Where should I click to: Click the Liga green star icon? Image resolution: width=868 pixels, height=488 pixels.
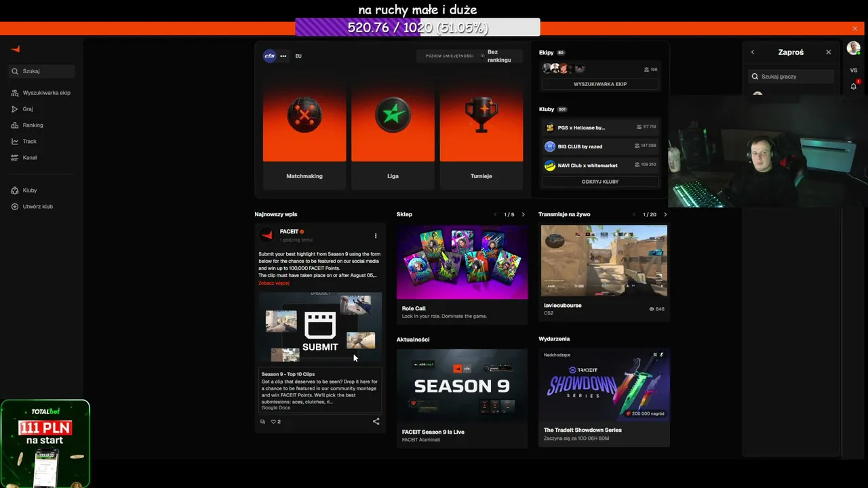click(393, 115)
